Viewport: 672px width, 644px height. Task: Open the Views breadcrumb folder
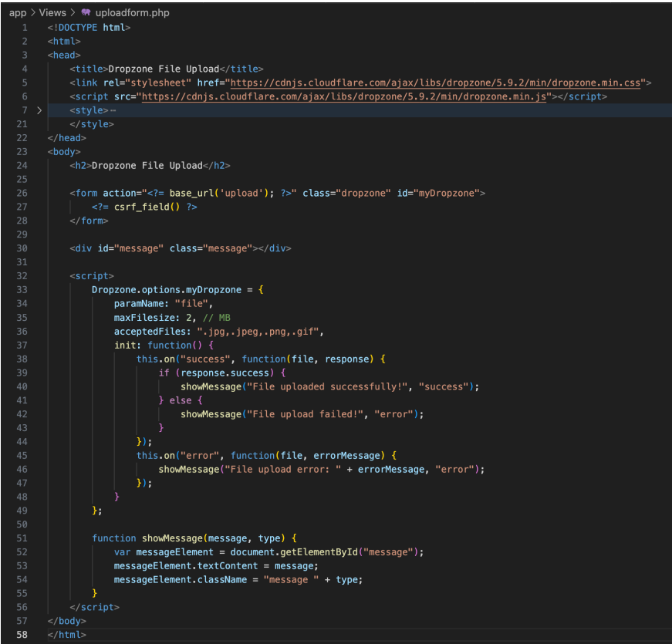52,12
